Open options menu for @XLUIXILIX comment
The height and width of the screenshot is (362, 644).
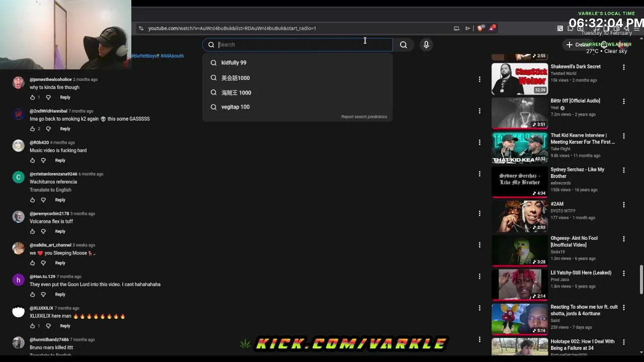coord(479,308)
